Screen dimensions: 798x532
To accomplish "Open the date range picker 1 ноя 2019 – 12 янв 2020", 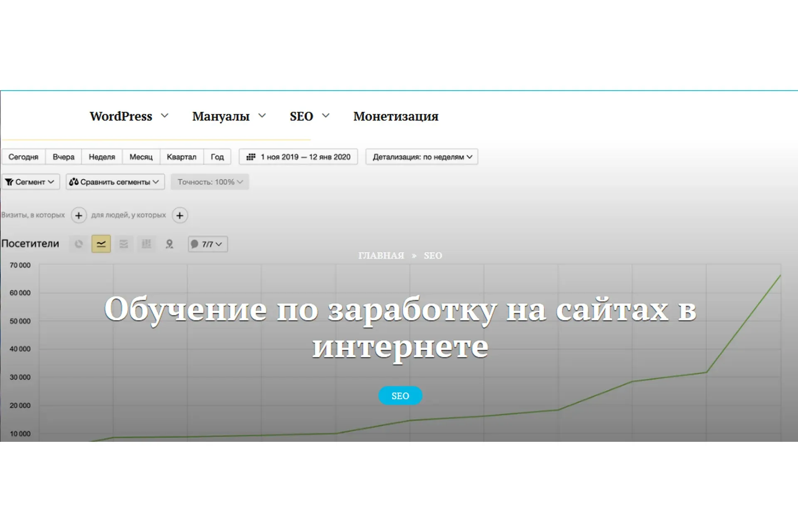I will [x=298, y=157].
